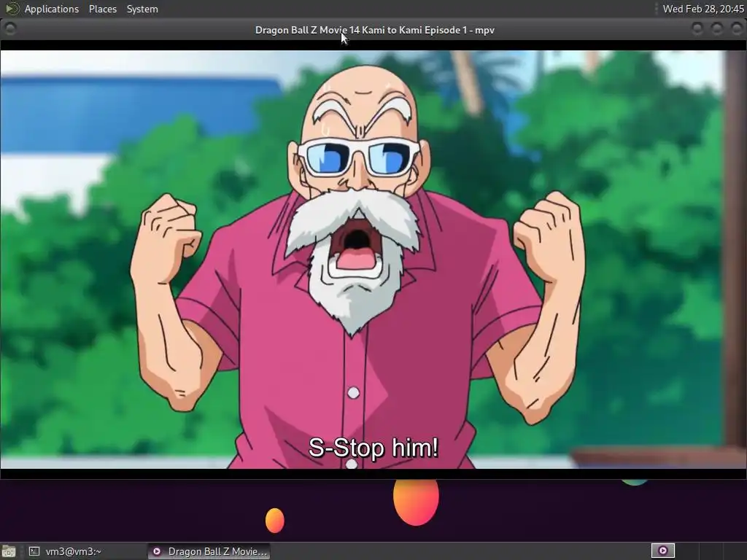Screen dimensions: 747x560
Task: Open the Applications menu
Action: click(52, 9)
